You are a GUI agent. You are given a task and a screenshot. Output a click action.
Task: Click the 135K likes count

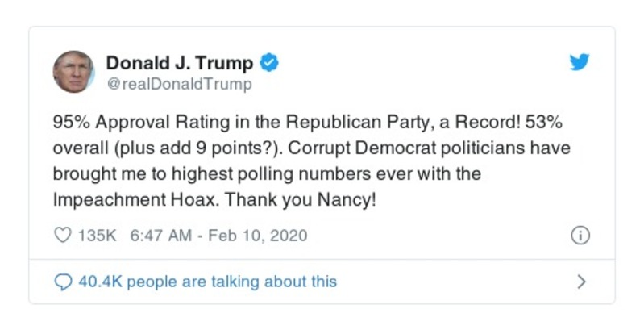pos(98,236)
